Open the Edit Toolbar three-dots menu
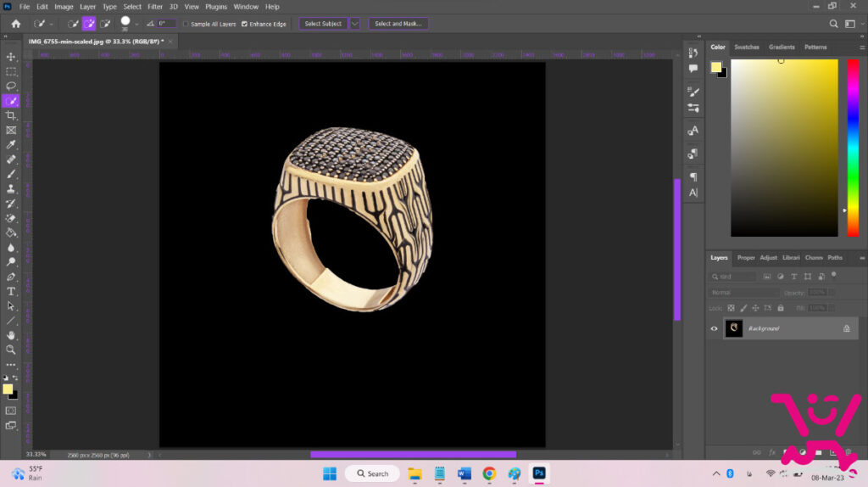Screen dimensions: 868x487 click(x=11, y=365)
